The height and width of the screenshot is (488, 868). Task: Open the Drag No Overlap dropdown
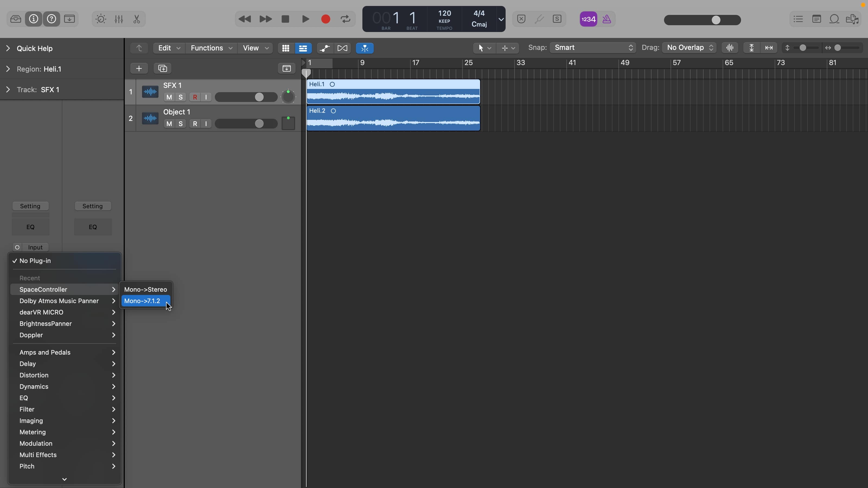tap(689, 48)
